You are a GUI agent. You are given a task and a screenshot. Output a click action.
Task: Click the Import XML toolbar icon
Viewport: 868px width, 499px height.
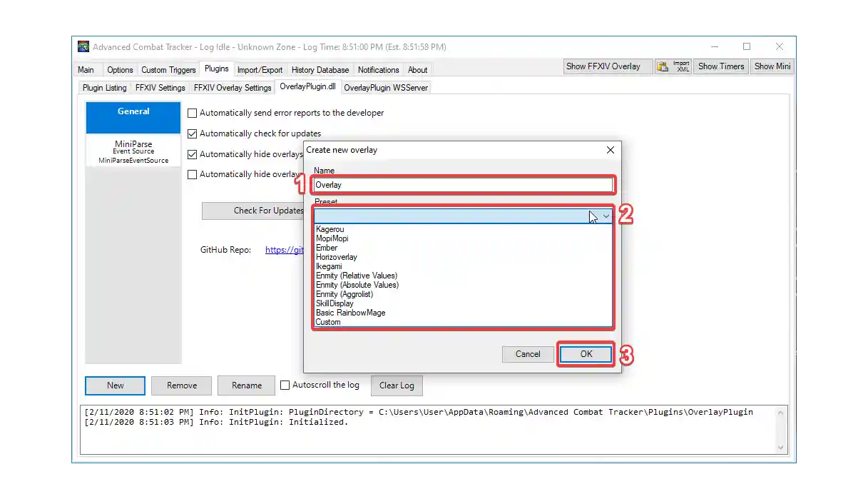[672, 66]
